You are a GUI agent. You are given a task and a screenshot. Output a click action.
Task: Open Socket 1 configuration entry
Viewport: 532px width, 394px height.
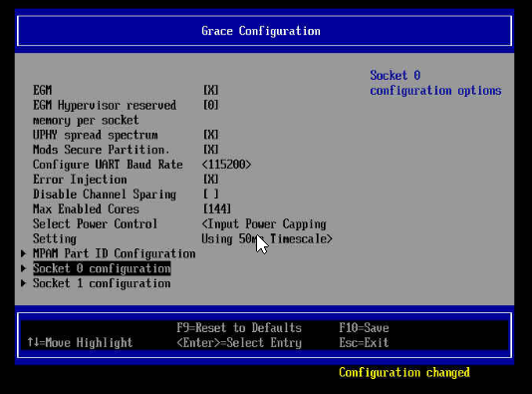[x=102, y=283]
